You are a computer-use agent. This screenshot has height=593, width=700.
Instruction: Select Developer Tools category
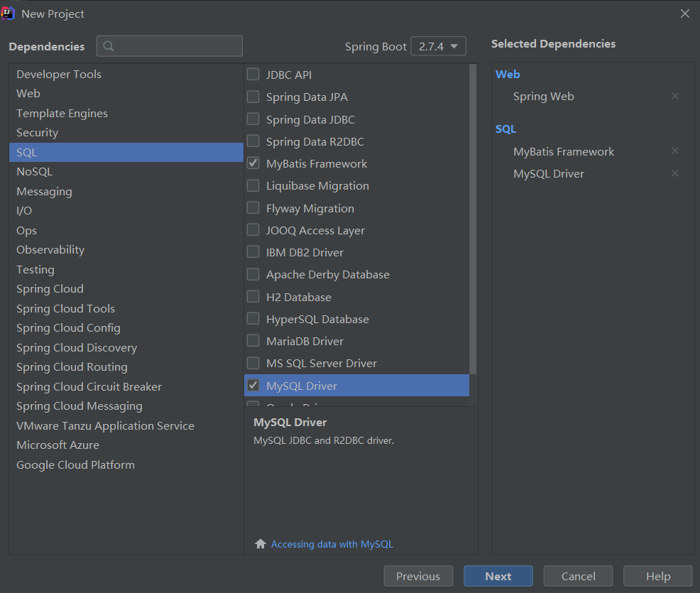pos(126,74)
